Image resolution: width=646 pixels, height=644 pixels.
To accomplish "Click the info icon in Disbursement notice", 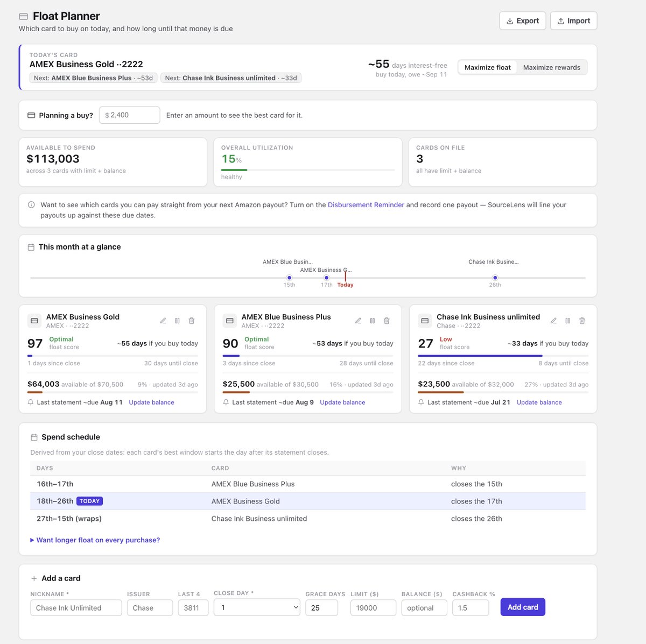I will pyautogui.click(x=31, y=205).
